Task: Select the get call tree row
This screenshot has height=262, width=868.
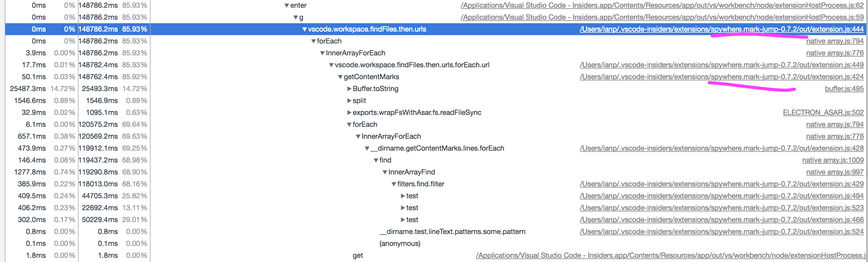Action: 358,255
